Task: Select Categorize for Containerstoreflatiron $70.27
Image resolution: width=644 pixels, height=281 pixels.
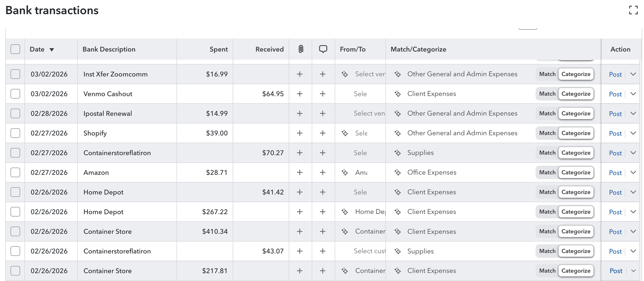Action: pos(576,153)
